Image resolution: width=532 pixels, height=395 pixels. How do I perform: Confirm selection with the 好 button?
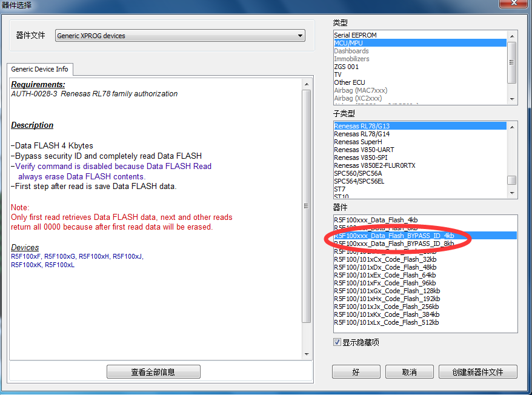[x=356, y=372]
